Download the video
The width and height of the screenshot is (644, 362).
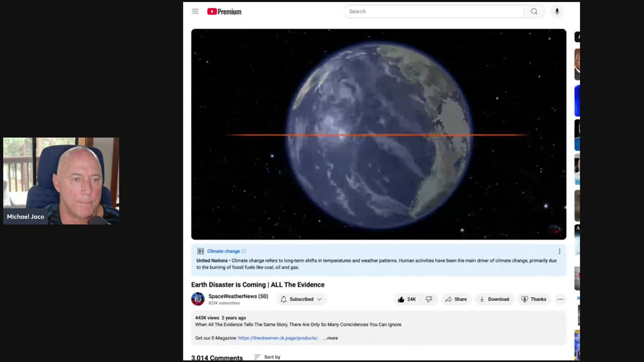click(x=494, y=299)
